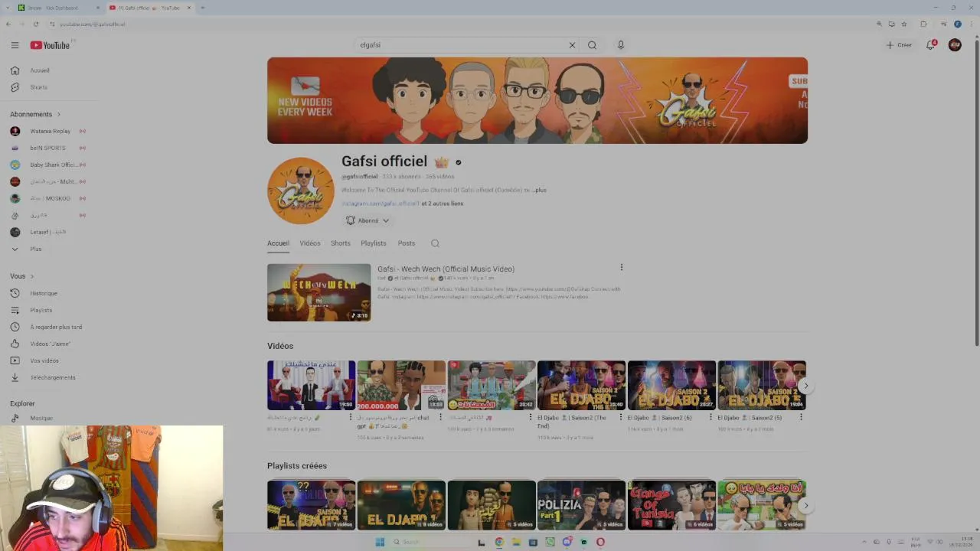
Task: Click the browser address bar
Action: [x=459, y=24]
